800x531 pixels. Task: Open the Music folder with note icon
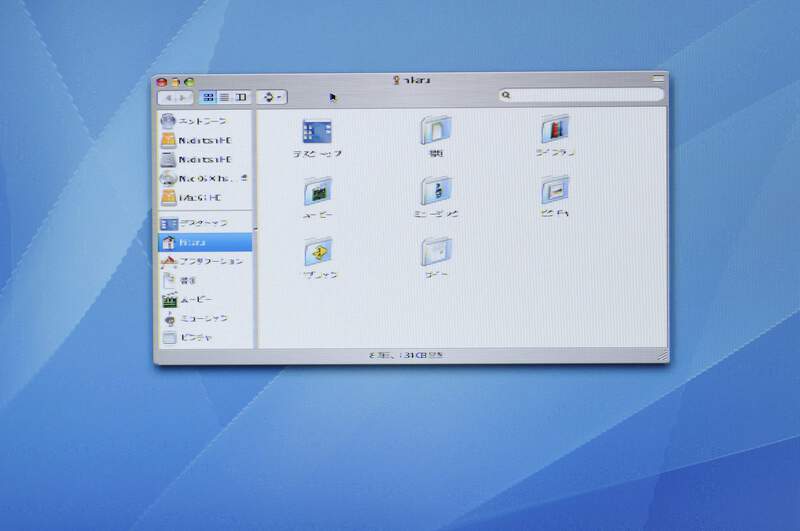pos(436,190)
